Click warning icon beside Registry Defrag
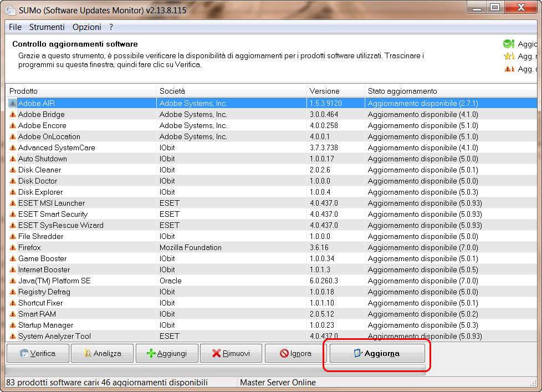 click(13, 292)
